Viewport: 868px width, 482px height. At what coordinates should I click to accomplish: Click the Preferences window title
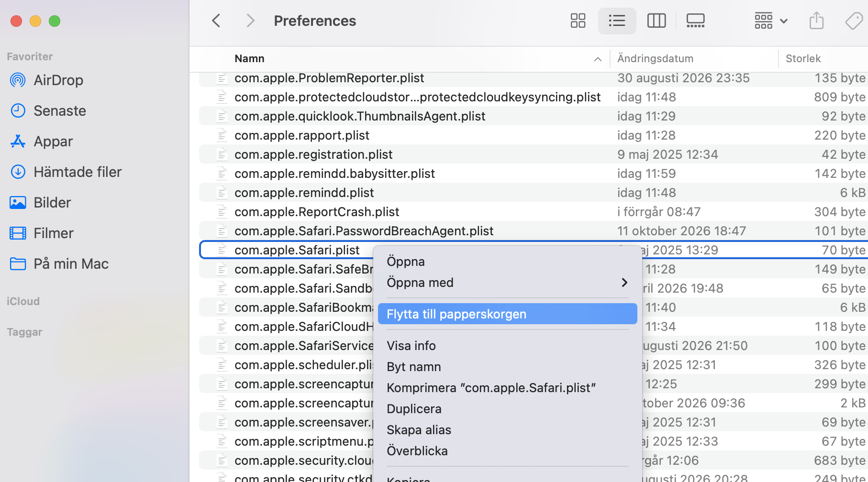click(315, 21)
